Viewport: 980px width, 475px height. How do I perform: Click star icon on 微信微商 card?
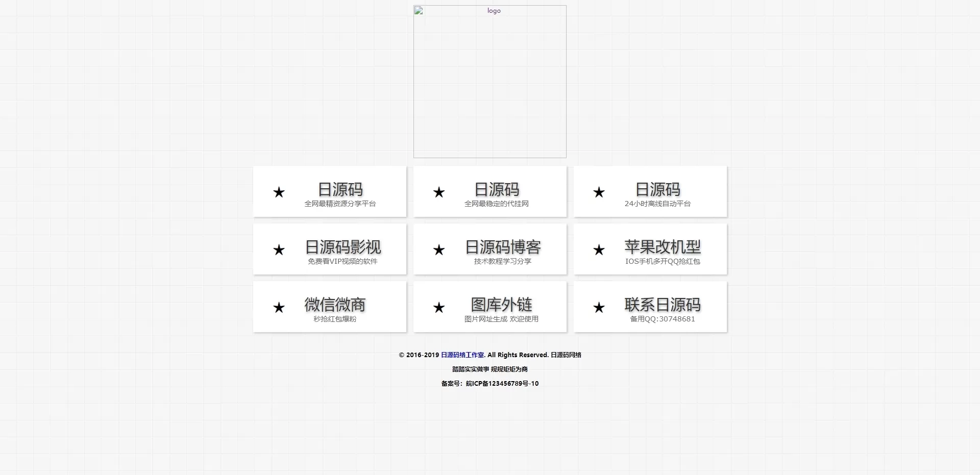pos(279,308)
